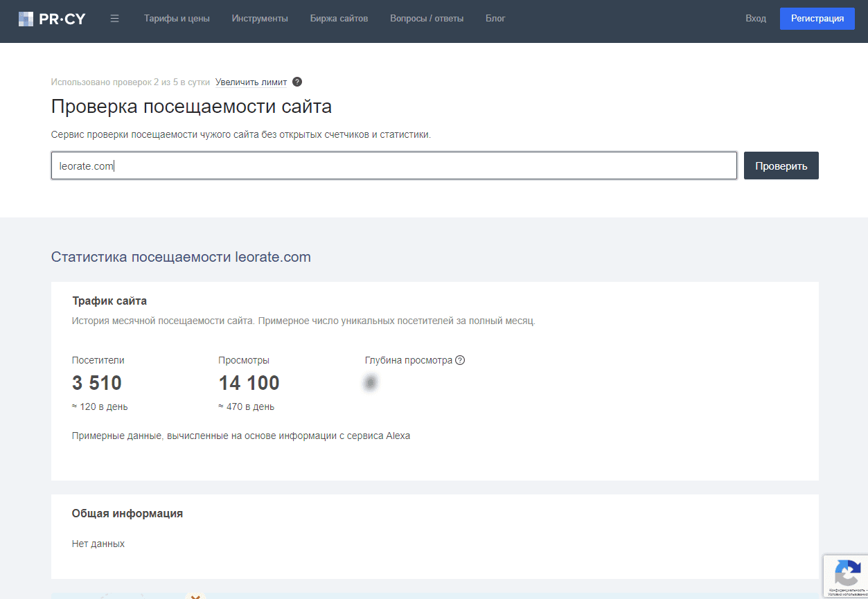Click the Статистика посещаемости leorate.com heading

181,257
